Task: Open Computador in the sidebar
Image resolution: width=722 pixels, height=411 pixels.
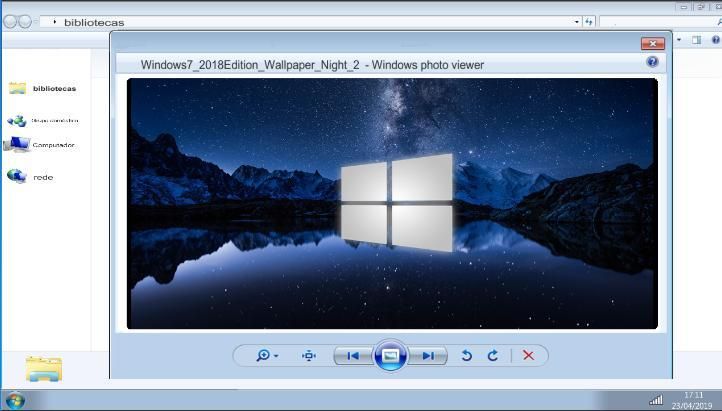Action: point(53,145)
